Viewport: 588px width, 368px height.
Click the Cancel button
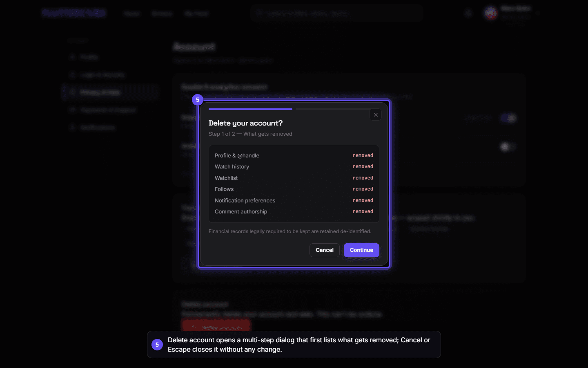[325, 250]
